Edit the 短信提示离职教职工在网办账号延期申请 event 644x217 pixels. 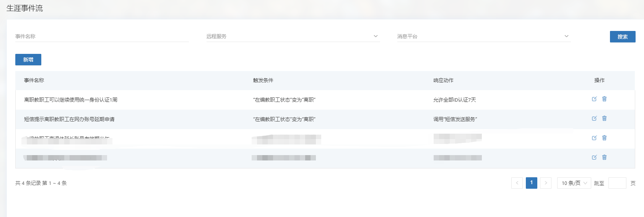(594, 118)
